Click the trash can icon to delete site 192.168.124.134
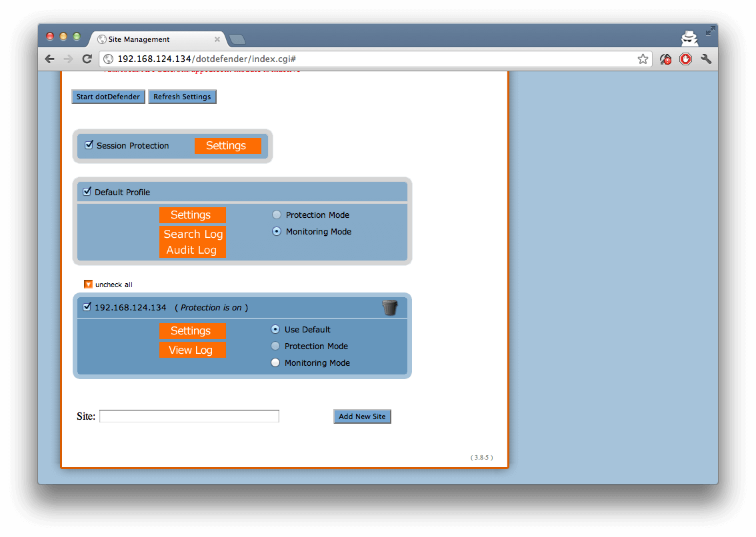The width and height of the screenshot is (756, 537). point(389,307)
